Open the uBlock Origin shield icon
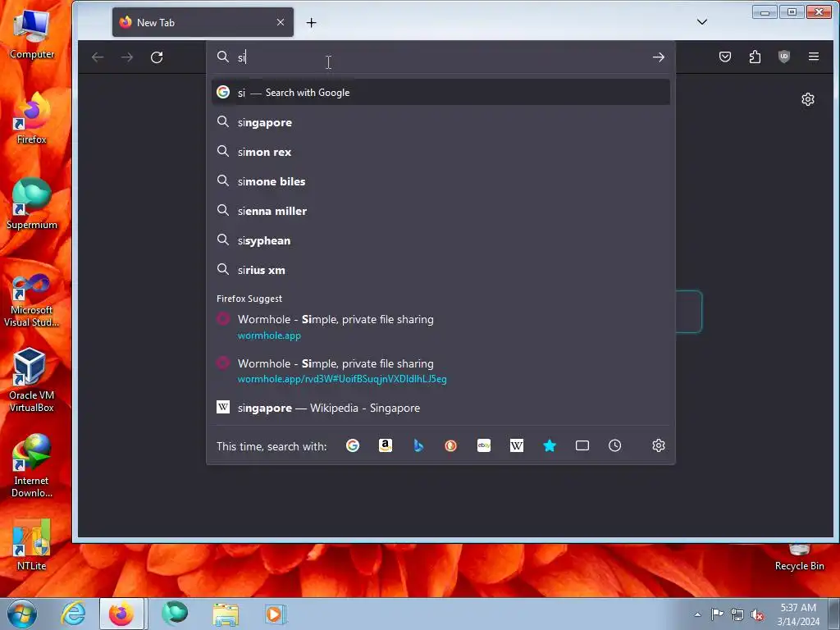The image size is (840, 630). [784, 57]
